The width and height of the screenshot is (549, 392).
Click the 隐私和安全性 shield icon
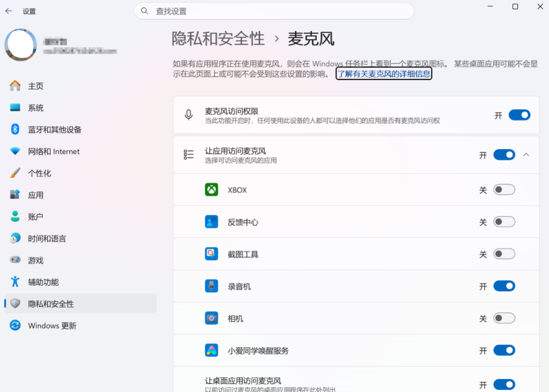[x=15, y=303]
